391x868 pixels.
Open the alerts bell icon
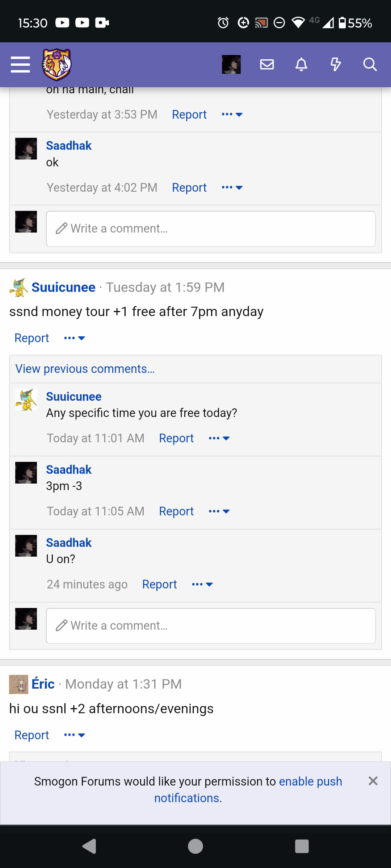pyautogui.click(x=301, y=64)
